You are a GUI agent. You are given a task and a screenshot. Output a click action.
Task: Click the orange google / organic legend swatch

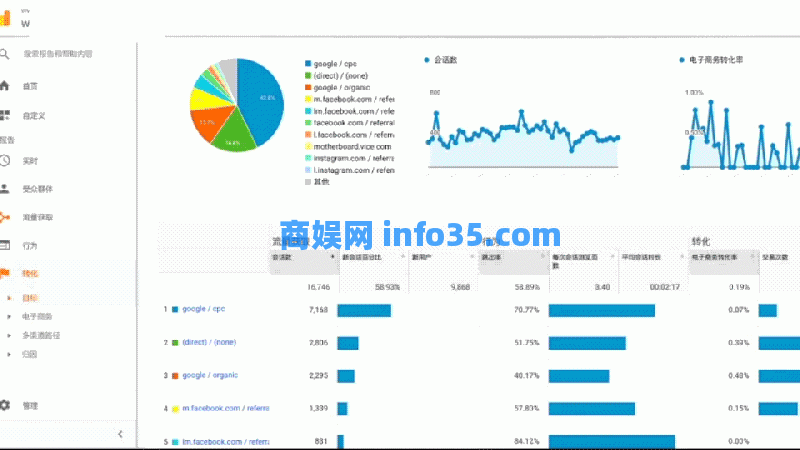(308, 87)
